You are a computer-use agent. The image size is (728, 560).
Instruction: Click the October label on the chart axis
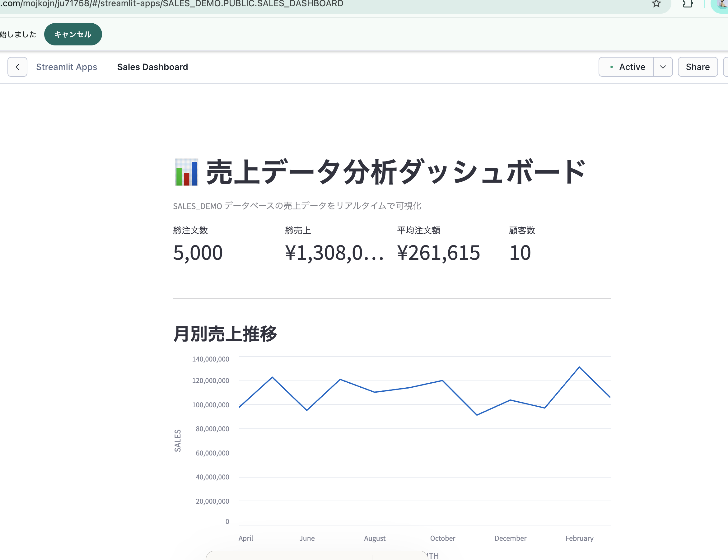442,538
